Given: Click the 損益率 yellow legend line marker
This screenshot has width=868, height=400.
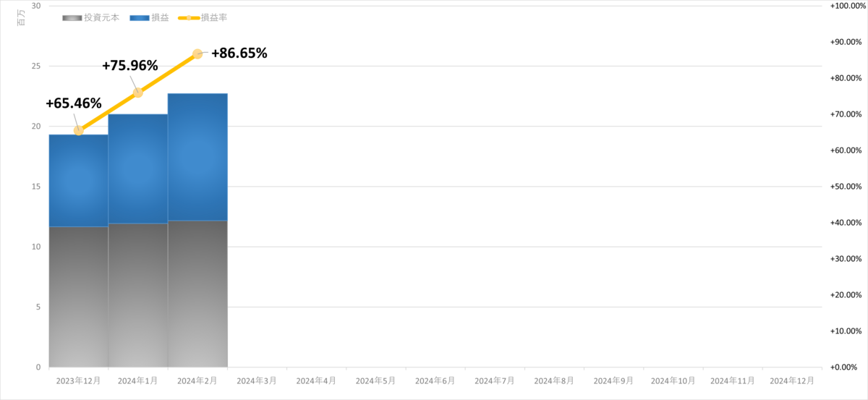Looking at the screenshot, I should [x=188, y=17].
